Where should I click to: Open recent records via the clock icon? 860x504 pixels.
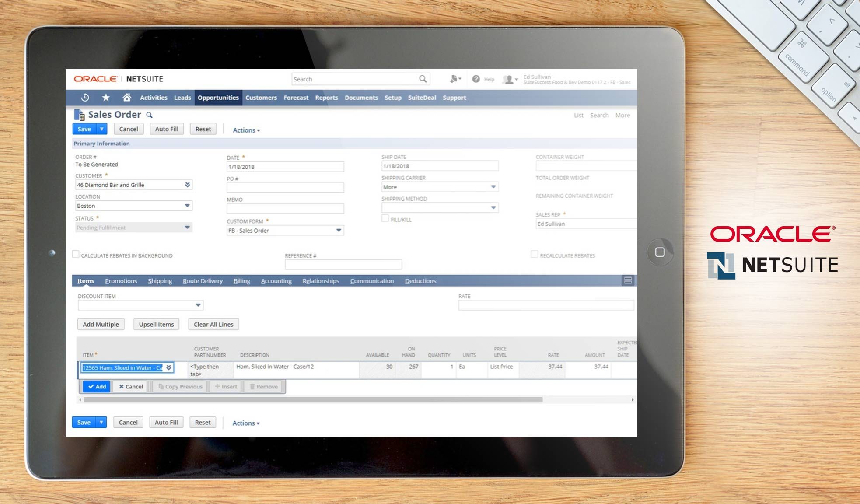[84, 98]
